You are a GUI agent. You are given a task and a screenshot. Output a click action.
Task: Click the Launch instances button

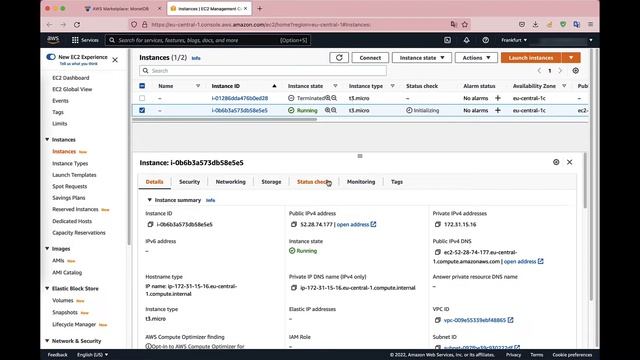(531, 58)
